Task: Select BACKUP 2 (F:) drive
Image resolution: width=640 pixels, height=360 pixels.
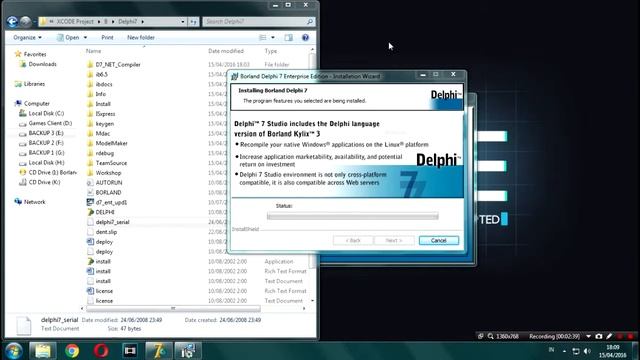Action: point(42,143)
